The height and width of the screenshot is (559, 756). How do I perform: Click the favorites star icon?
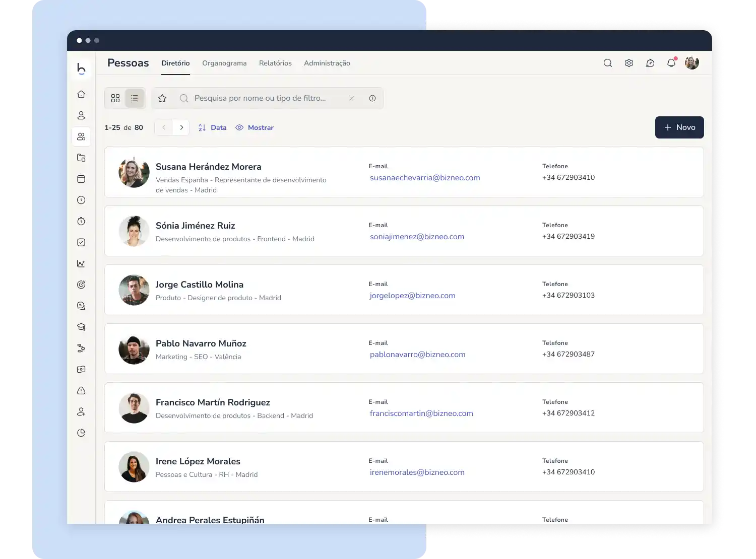tap(162, 98)
